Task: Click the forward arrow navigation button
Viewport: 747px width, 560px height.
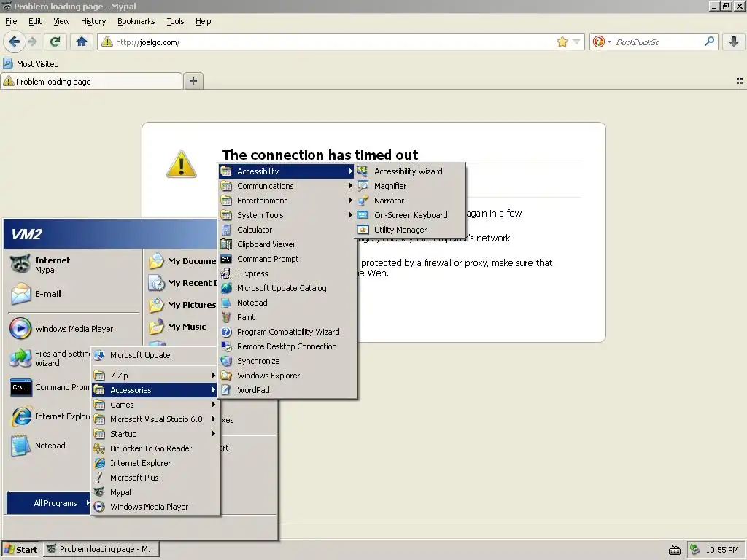Action: [32, 42]
